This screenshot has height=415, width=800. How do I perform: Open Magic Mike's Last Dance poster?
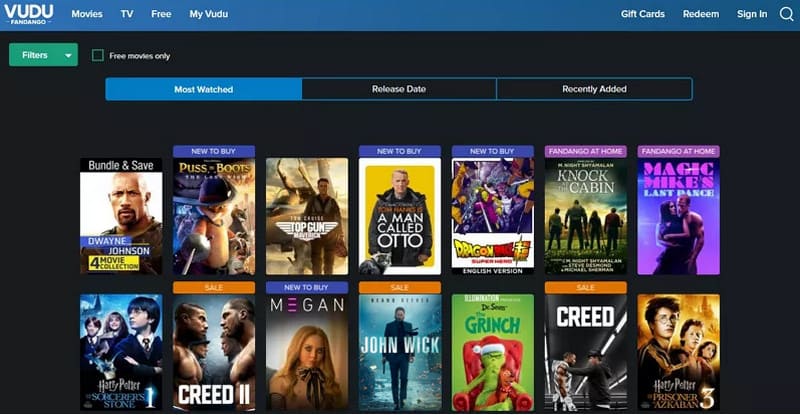click(679, 216)
